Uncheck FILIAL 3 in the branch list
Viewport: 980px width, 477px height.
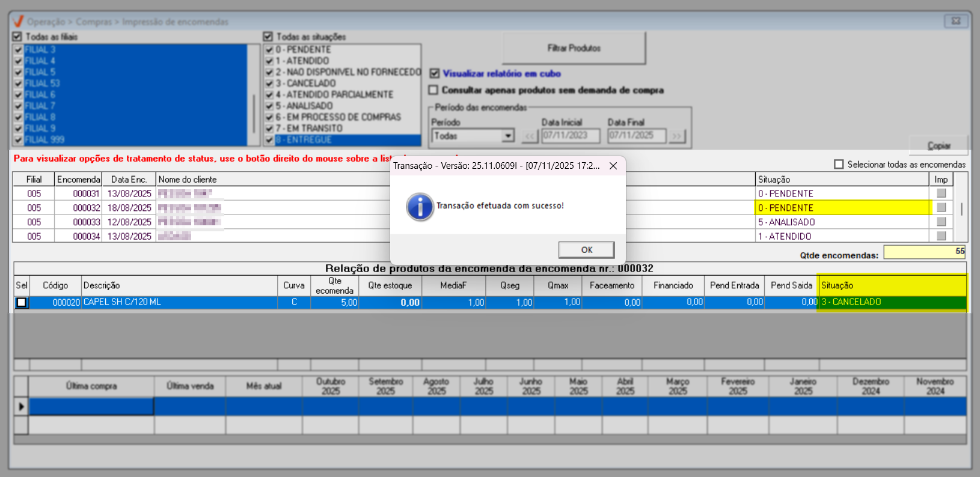click(18, 50)
